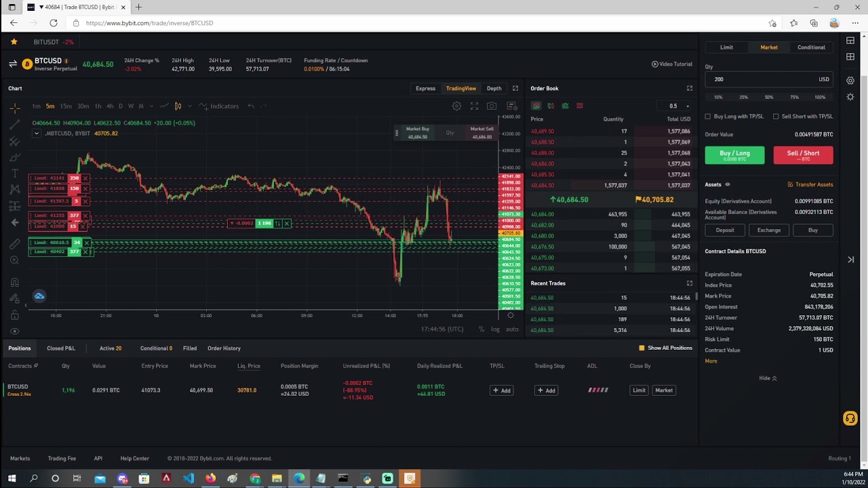Select the candlestick chart style icon
The width and height of the screenshot is (868, 488).
[178, 106]
